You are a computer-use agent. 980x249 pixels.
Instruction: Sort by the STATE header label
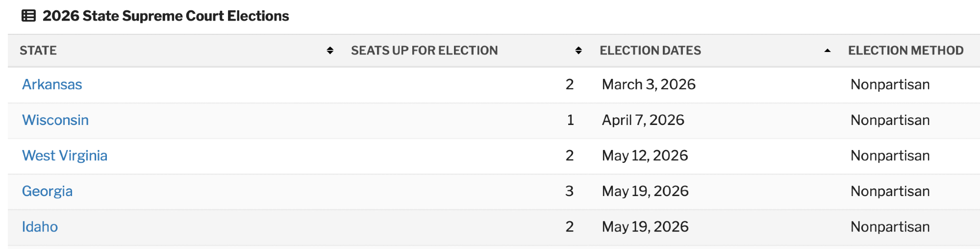tap(38, 50)
